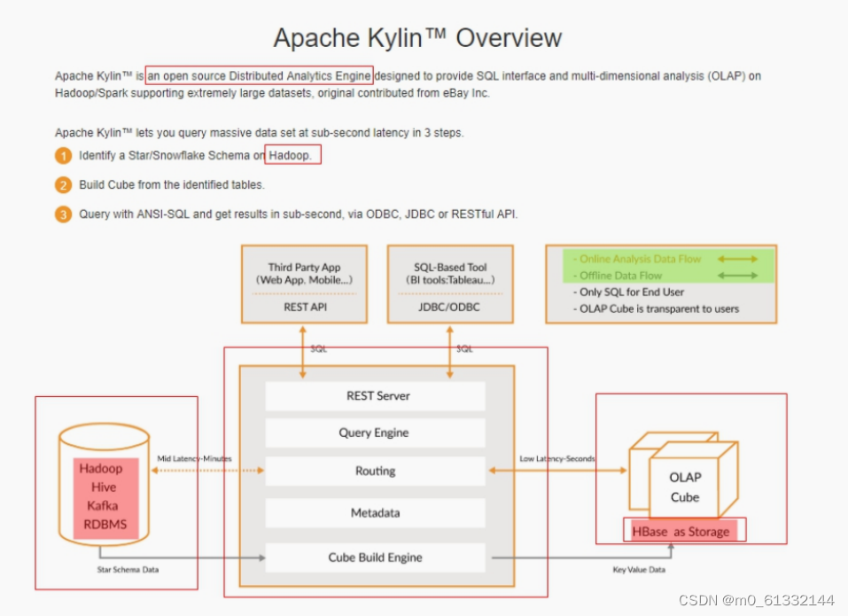
Task: Expand the REST Server block
Action: pos(377,395)
